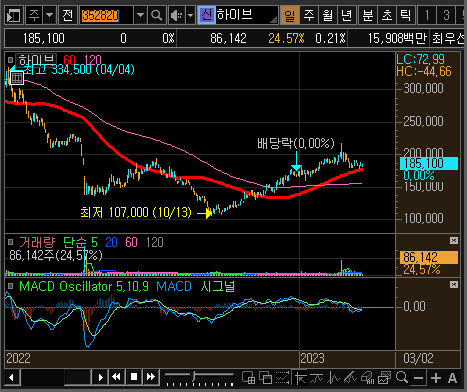Click the MACD Oscillator 5,10,9 label
Viewport: 467px width, 392px height.
pos(84,286)
